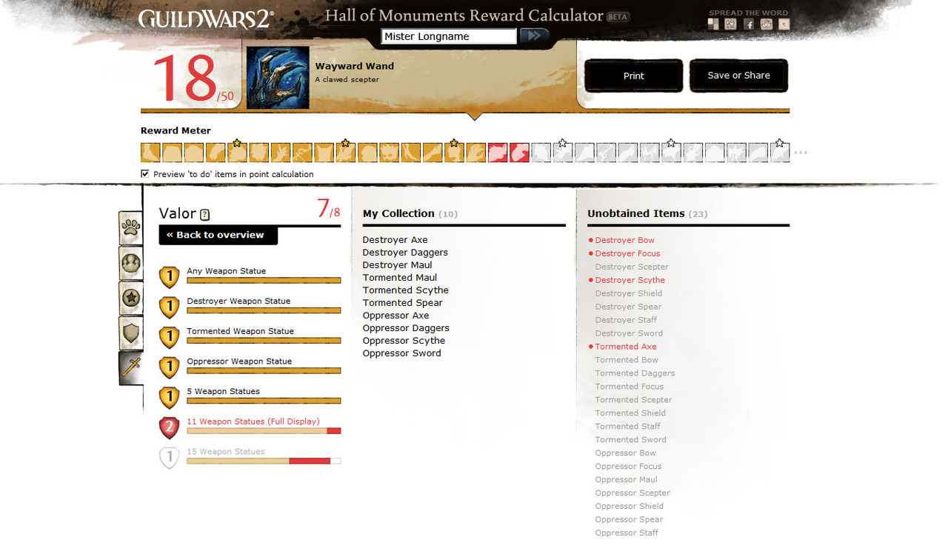Select the Valor sword tab
Viewport: 948px width, 560px height.
(x=131, y=367)
